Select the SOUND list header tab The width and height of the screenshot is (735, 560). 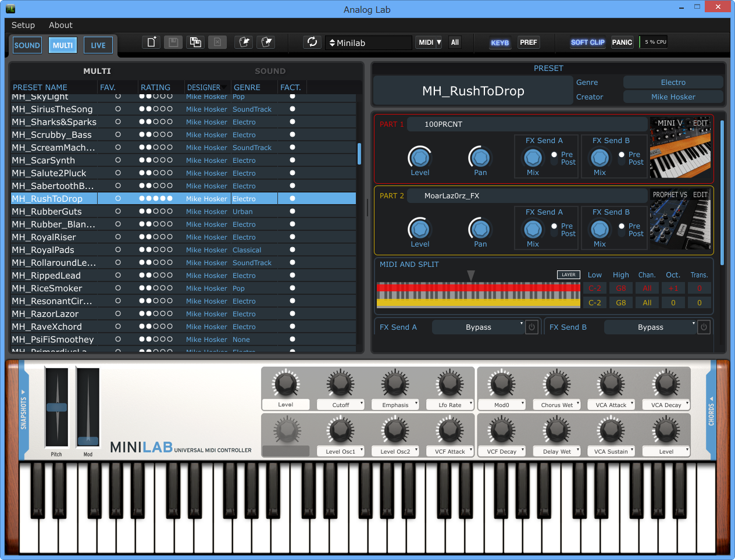(270, 71)
